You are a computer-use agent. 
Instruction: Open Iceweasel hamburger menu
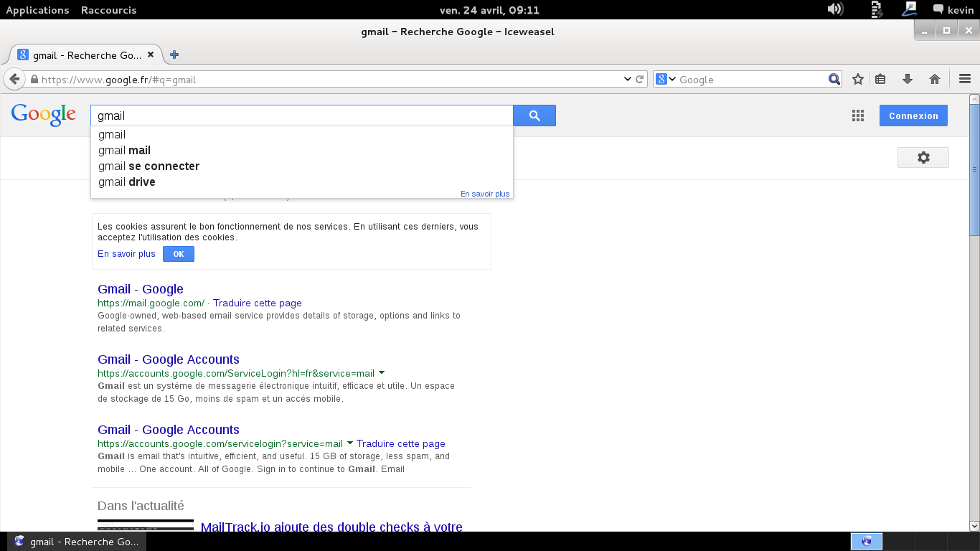[x=965, y=80]
